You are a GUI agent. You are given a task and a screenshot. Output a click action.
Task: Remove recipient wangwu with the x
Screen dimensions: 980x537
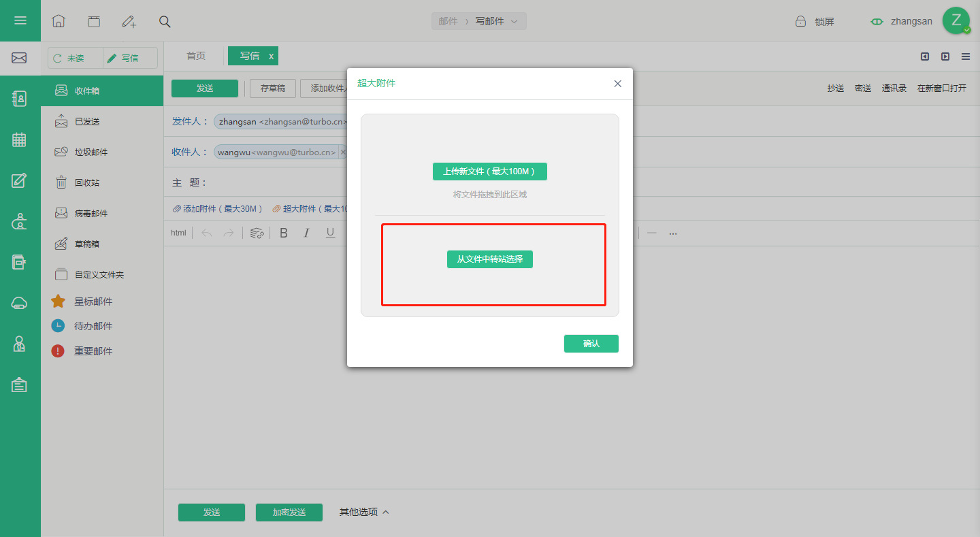coord(343,152)
